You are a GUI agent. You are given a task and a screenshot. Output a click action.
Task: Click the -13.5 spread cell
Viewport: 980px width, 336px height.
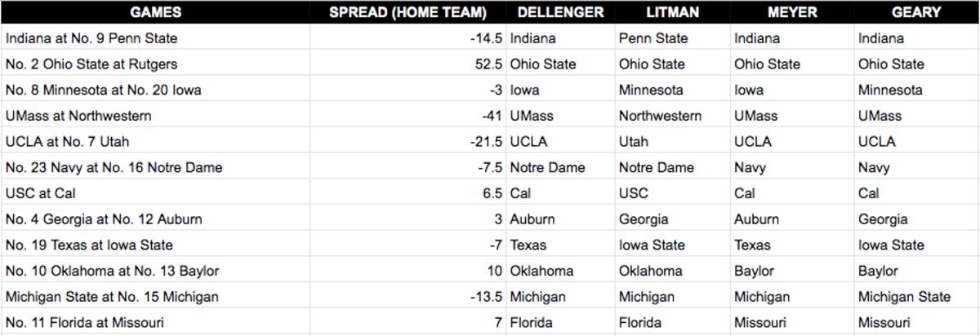pos(482,297)
